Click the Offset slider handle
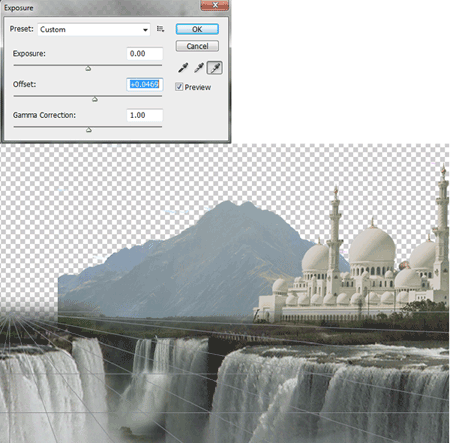450x443 pixels. coord(95,99)
